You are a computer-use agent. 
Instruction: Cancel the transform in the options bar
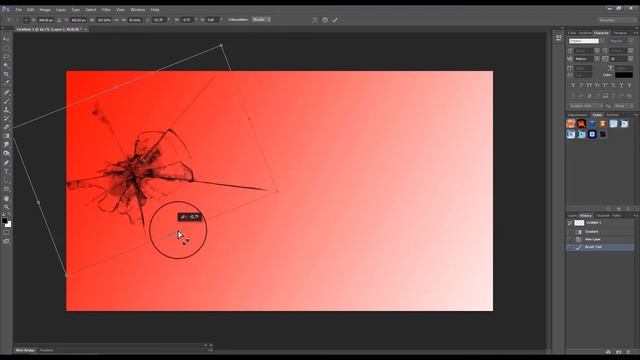325,20
